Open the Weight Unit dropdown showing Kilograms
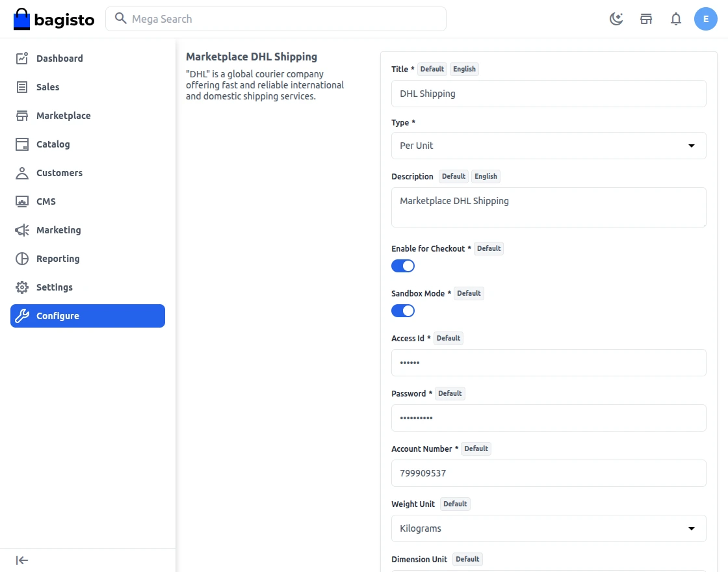Image resolution: width=728 pixels, height=572 pixels. coord(549,528)
